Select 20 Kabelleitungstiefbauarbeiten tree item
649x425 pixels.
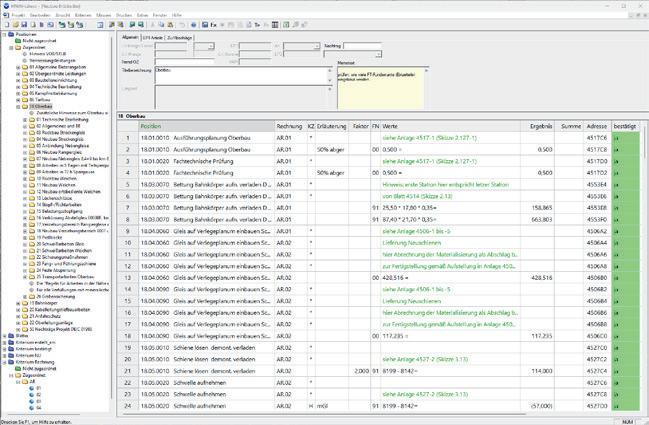(60, 310)
